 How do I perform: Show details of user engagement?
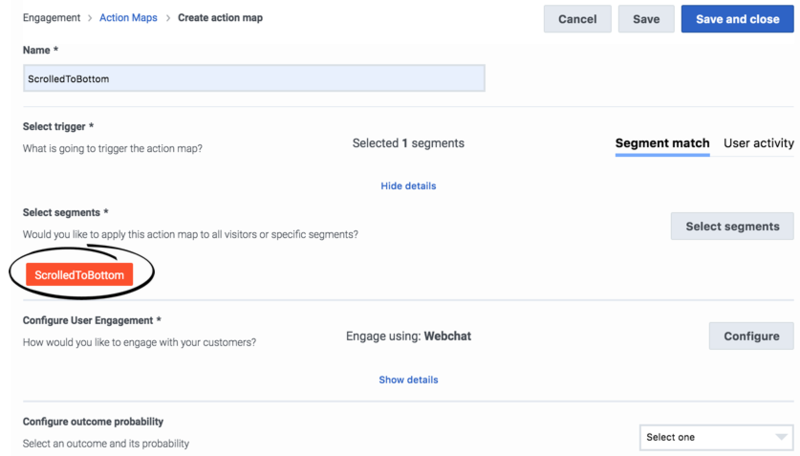(x=408, y=380)
